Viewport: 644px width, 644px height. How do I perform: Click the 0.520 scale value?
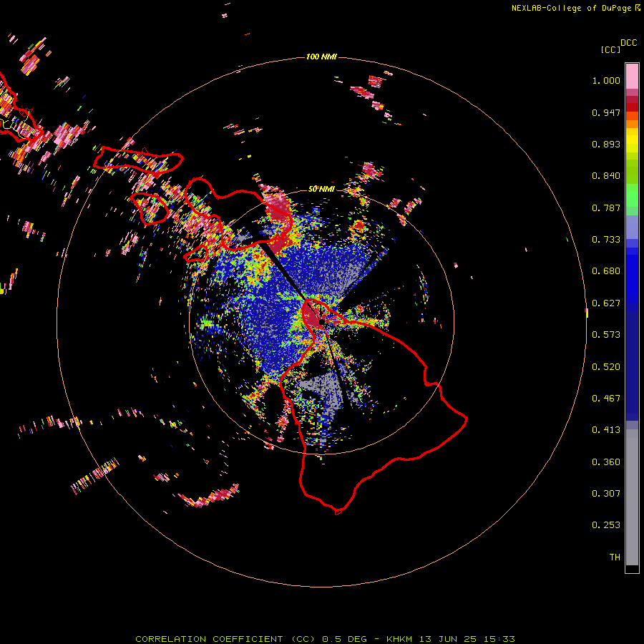tap(606, 367)
